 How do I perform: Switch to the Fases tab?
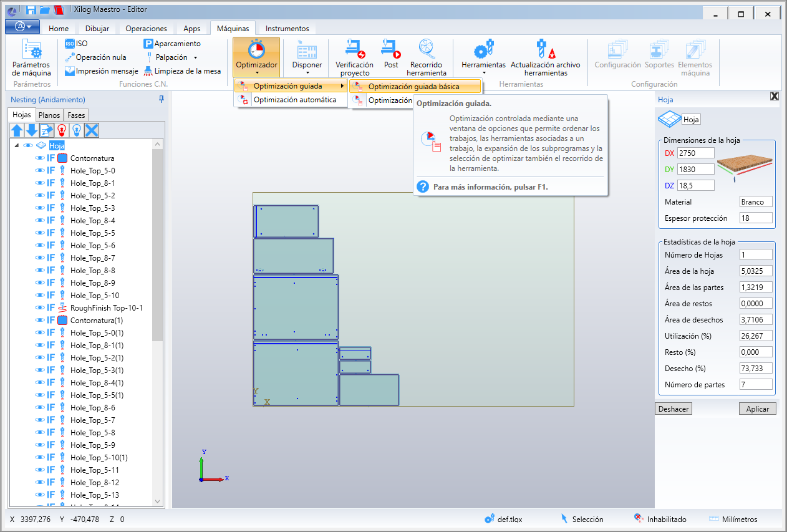pyautogui.click(x=76, y=115)
